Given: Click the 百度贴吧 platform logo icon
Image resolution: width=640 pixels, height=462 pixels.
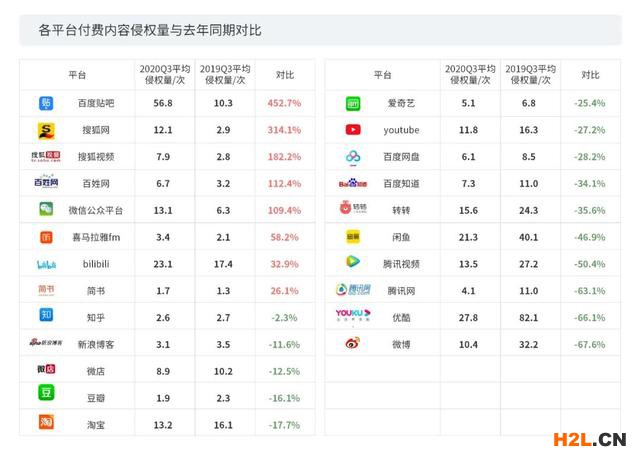Looking at the screenshot, I should coord(46,103).
